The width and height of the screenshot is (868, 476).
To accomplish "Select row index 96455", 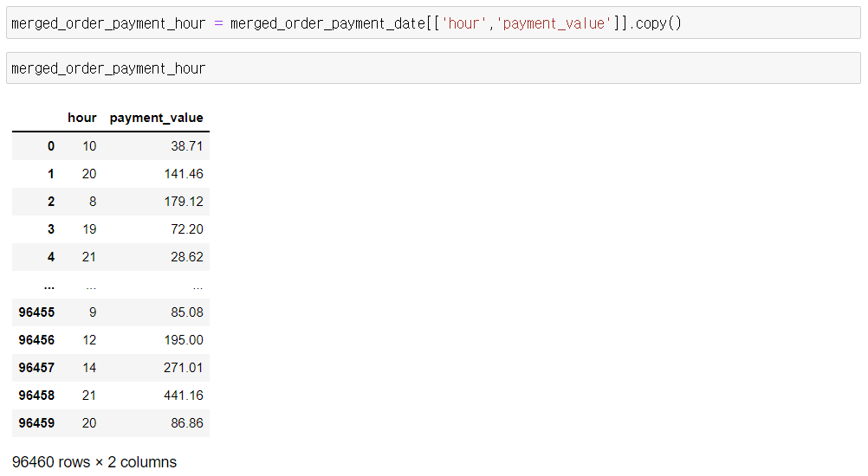I will point(36,312).
